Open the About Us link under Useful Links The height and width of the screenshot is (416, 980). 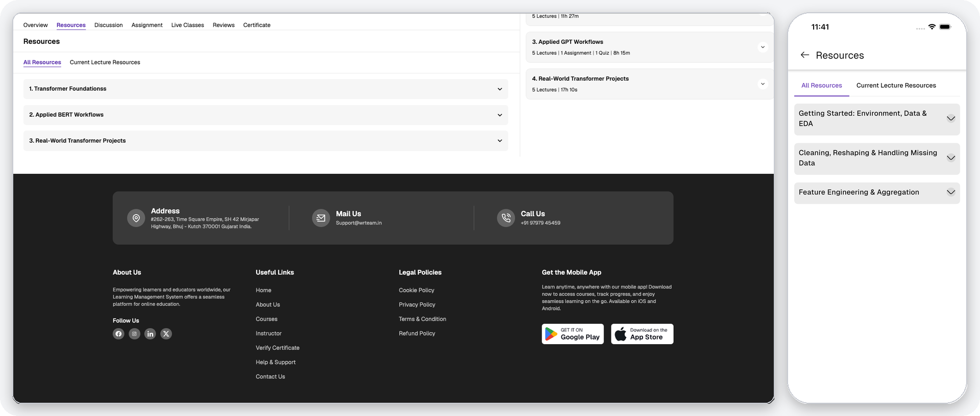point(268,304)
